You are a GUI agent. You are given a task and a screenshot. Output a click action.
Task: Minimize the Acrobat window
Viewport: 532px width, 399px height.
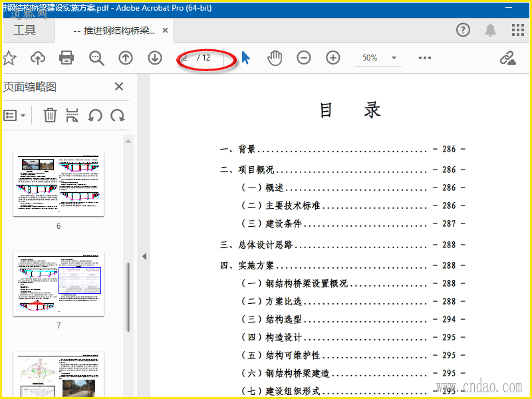(x=509, y=7)
